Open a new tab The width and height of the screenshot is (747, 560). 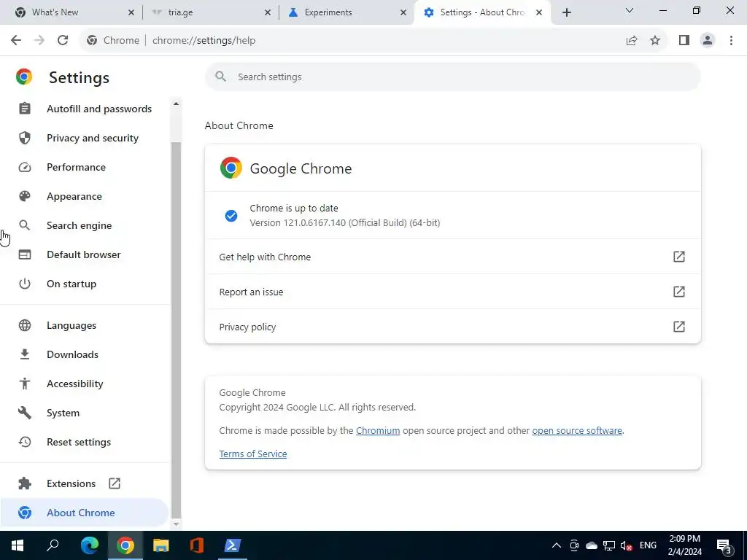click(566, 12)
